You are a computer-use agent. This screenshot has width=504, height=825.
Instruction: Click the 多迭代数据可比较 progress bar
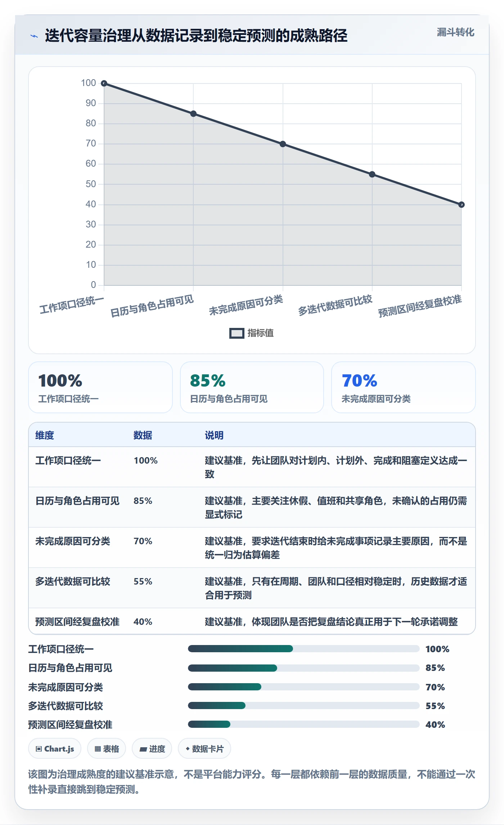[x=304, y=705]
